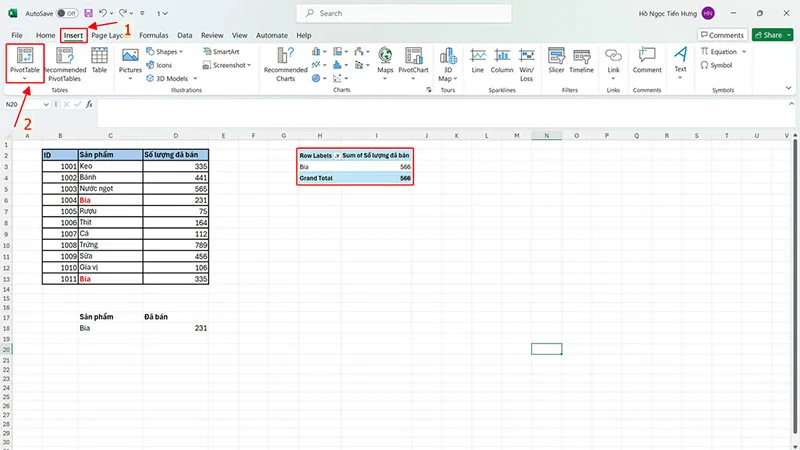Open the Text group button
Viewport: 800px width, 450px height.
681,62
